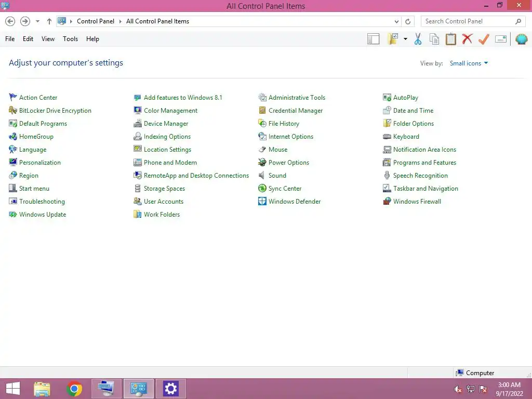Click the Power Options icon

coord(262,162)
